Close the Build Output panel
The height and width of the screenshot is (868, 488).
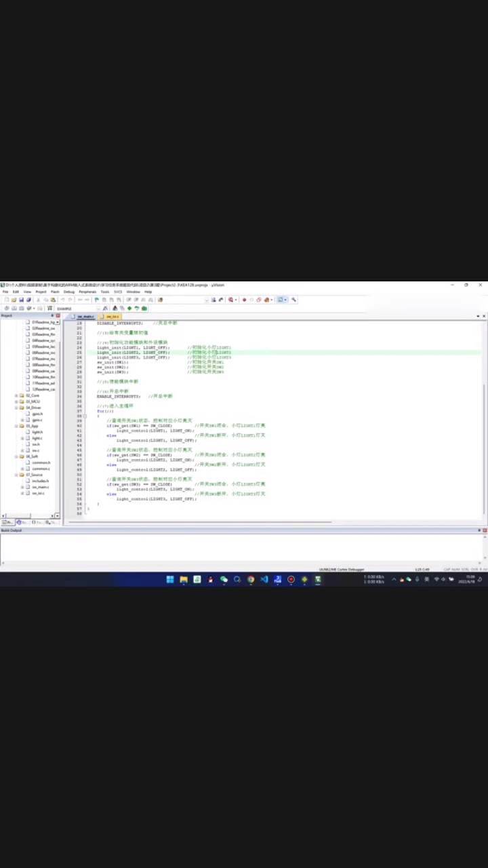click(484, 530)
